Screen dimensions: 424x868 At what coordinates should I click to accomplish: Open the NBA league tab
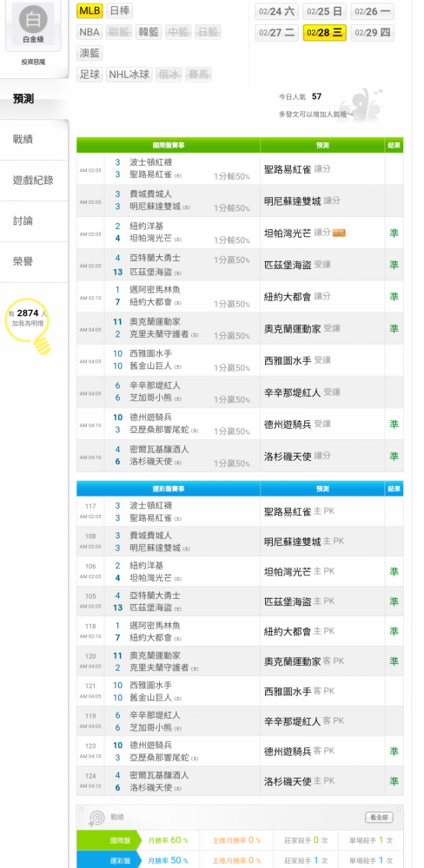click(x=89, y=32)
